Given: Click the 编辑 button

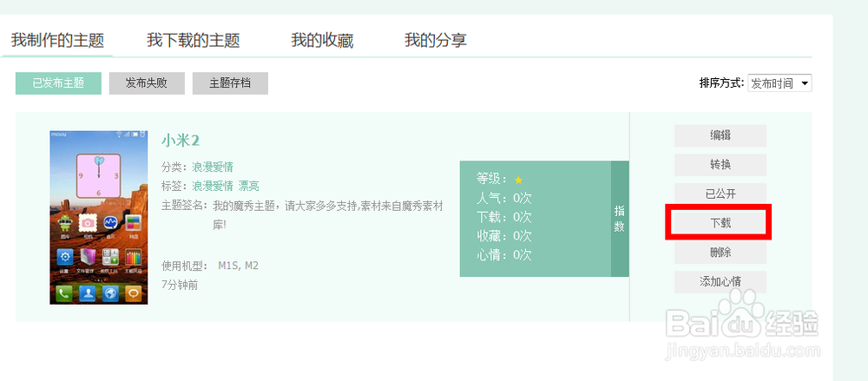Looking at the screenshot, I should click(720, 135).
